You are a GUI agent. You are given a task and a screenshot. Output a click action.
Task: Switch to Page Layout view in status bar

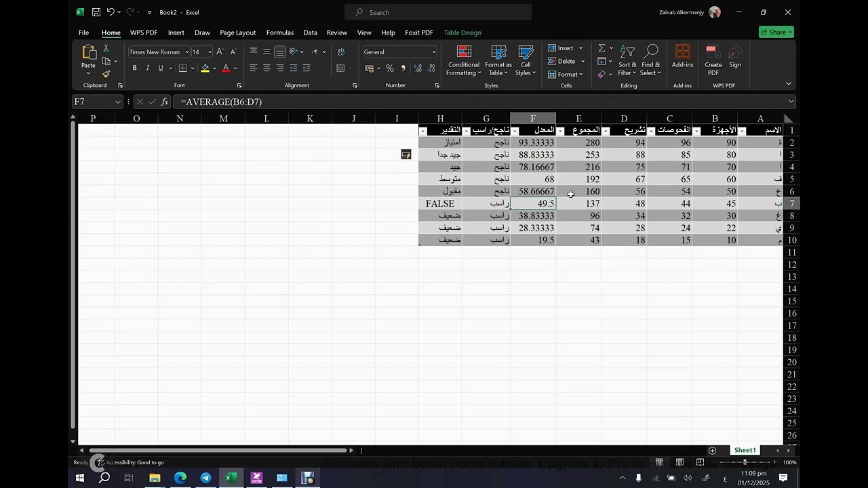click(x=679, y=462)
